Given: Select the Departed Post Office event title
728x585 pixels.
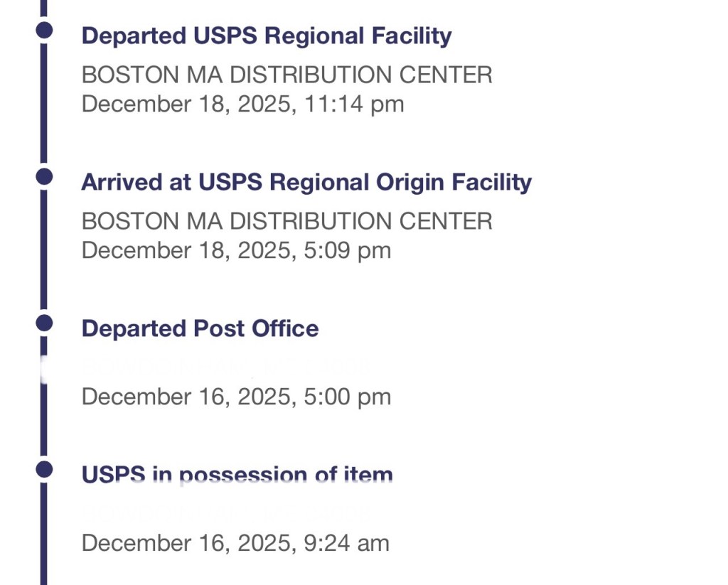Looking at the screenshot, I should point(200,328).
